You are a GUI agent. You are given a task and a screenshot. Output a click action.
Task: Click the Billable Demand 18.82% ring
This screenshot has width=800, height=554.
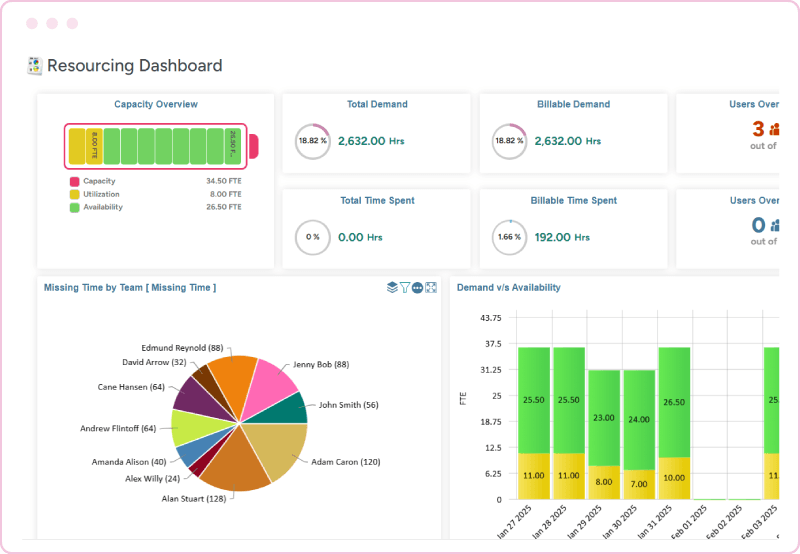click(x=509, y=141)
